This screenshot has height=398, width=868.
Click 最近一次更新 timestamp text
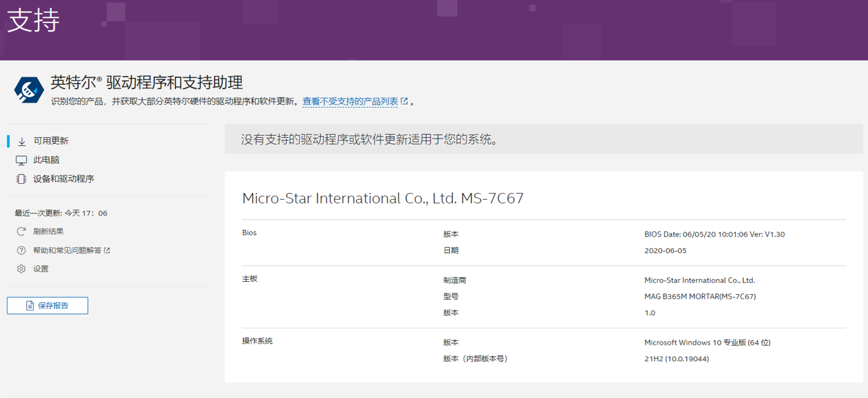pos(60,213)
